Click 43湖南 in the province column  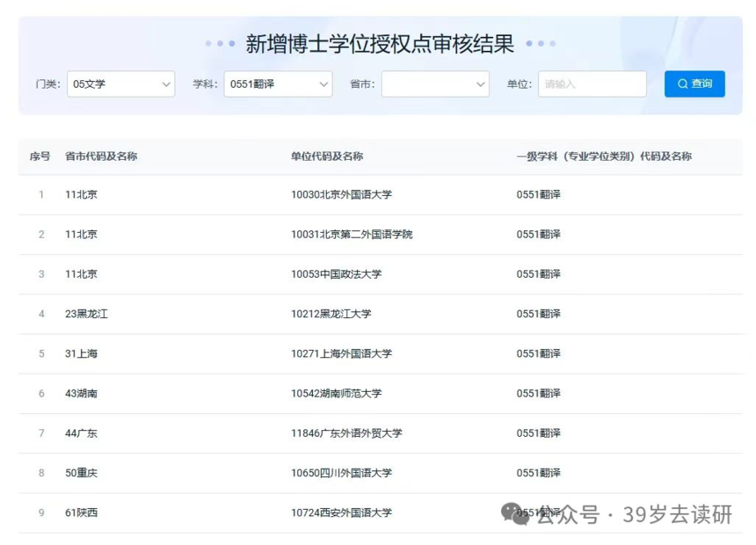click(82, 394)
